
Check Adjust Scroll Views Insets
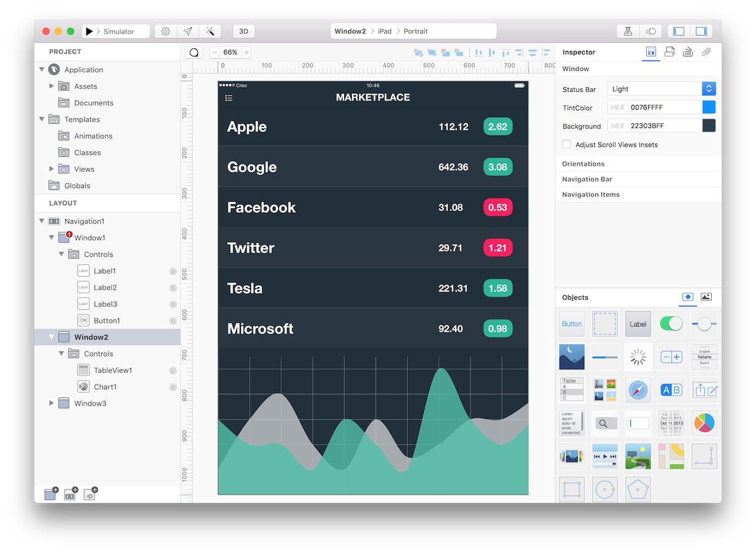566,145
